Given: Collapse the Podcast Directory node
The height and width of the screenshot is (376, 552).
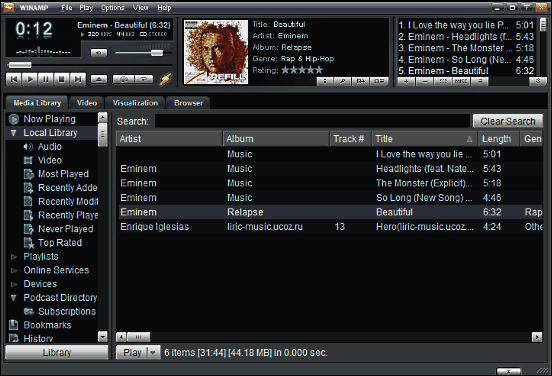Looking at the screenshot, I should pyautogui.click(x=13, y=298).
